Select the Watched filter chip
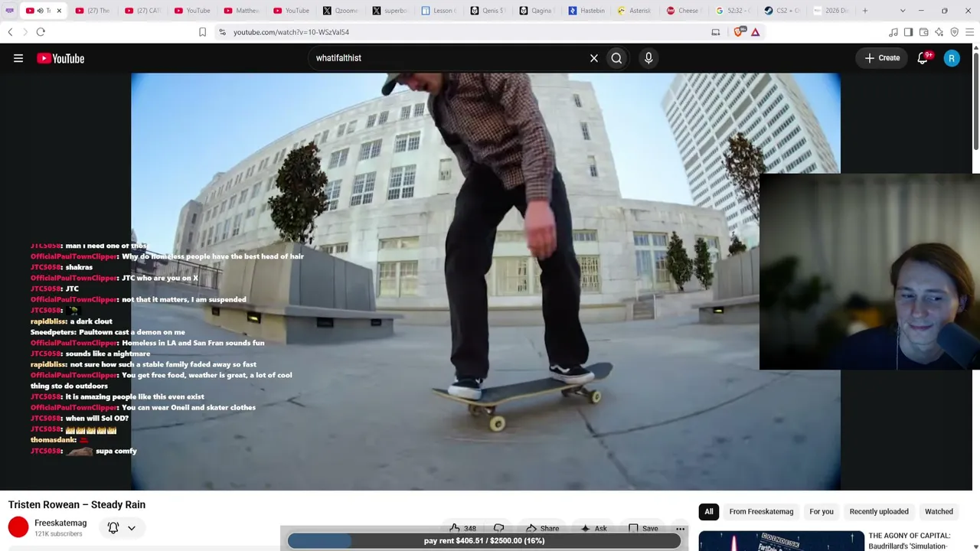Viewport: 980px width, 551px height. 939,511
